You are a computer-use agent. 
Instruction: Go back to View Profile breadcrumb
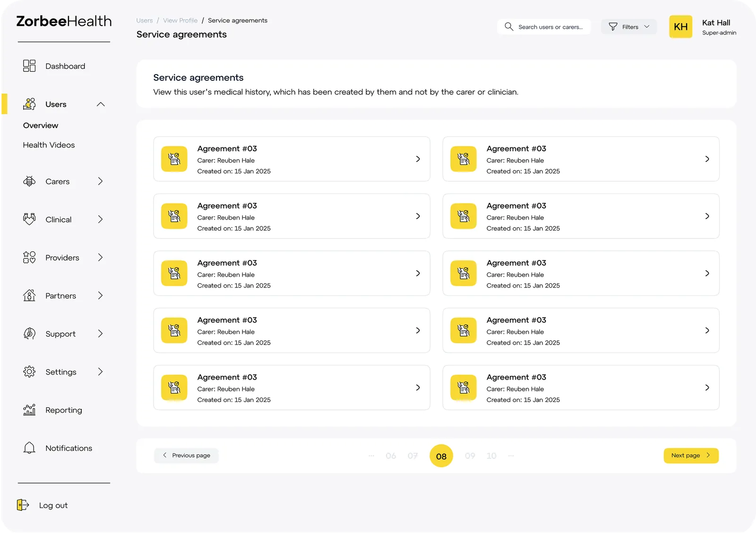pos(180,20)
